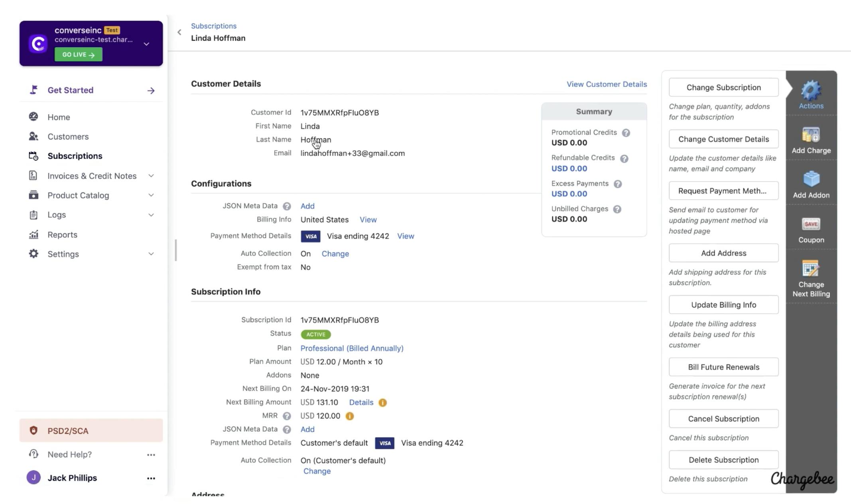The width and height of the screenshot is (851, 504).
Task: Click the Unbilled Charges help icon
Action: click(617, 209)
